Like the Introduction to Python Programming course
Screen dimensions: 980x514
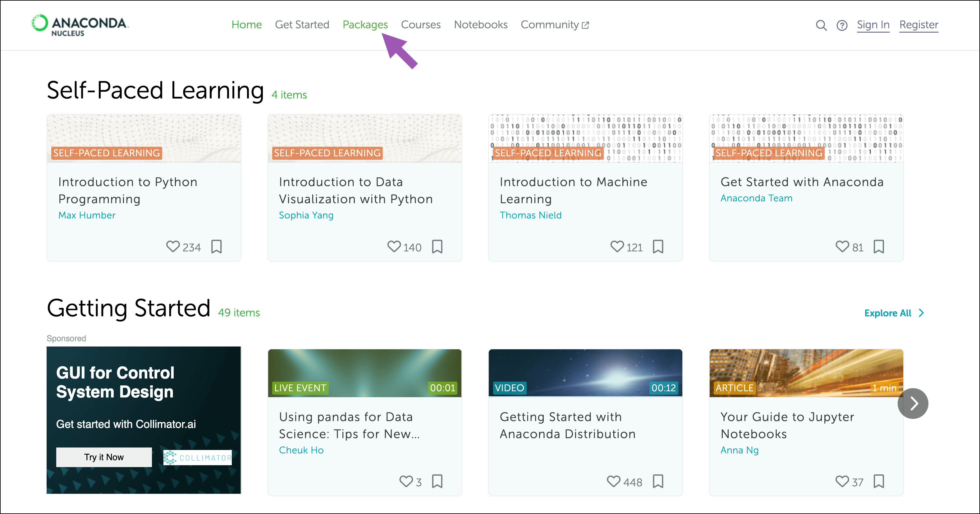(x=173, y=246)
